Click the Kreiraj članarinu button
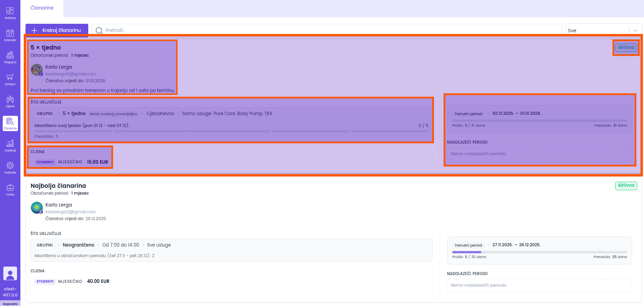 click(x=57, y=30)
